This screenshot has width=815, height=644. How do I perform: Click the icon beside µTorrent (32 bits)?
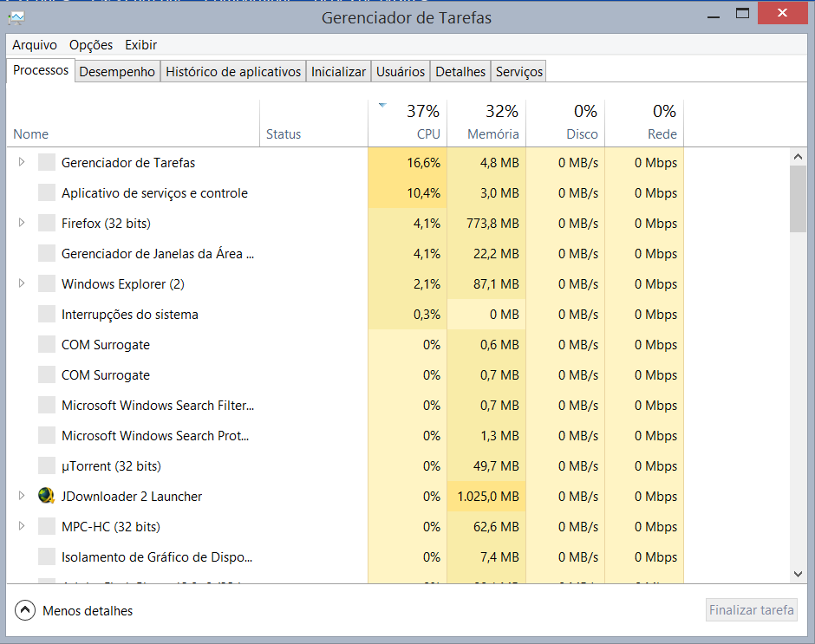click(x=46, y=465)
